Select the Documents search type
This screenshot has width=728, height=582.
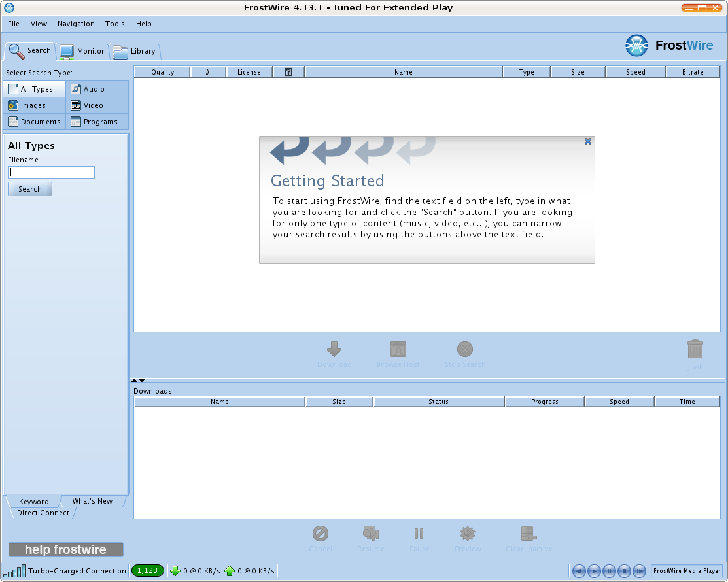(x=35, y=122)
